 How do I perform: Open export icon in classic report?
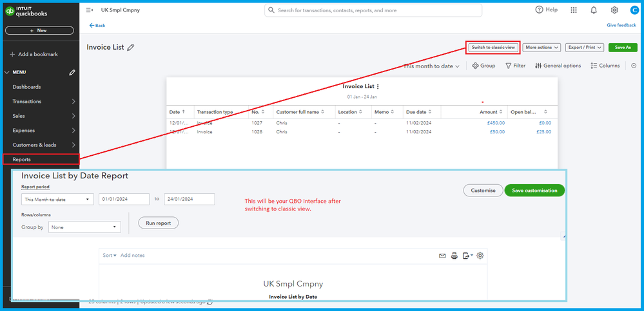(x=467, y=256)
